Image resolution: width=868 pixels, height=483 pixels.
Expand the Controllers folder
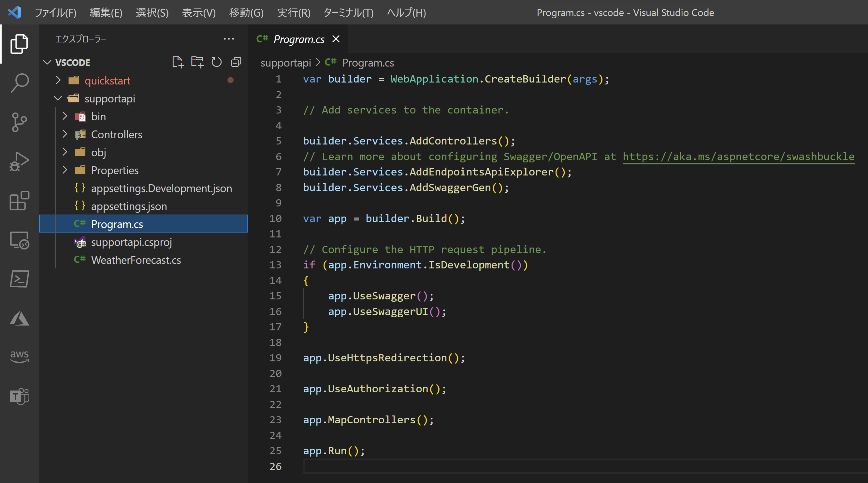[x=65, y=134]
